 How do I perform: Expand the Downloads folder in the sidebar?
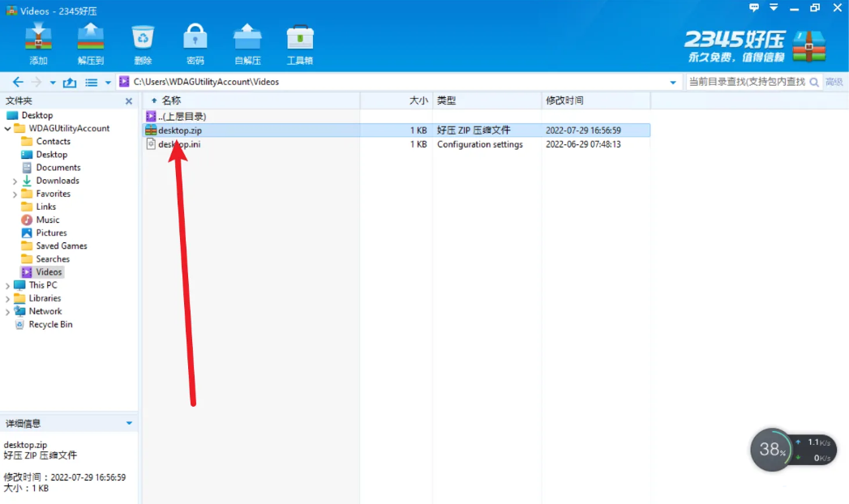[x=15, y=180]
